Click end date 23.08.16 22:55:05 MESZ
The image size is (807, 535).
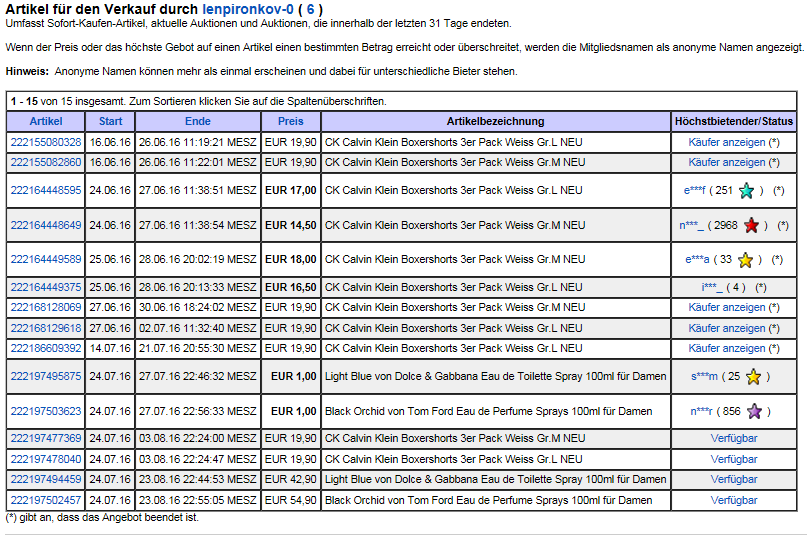click(198, 500)
